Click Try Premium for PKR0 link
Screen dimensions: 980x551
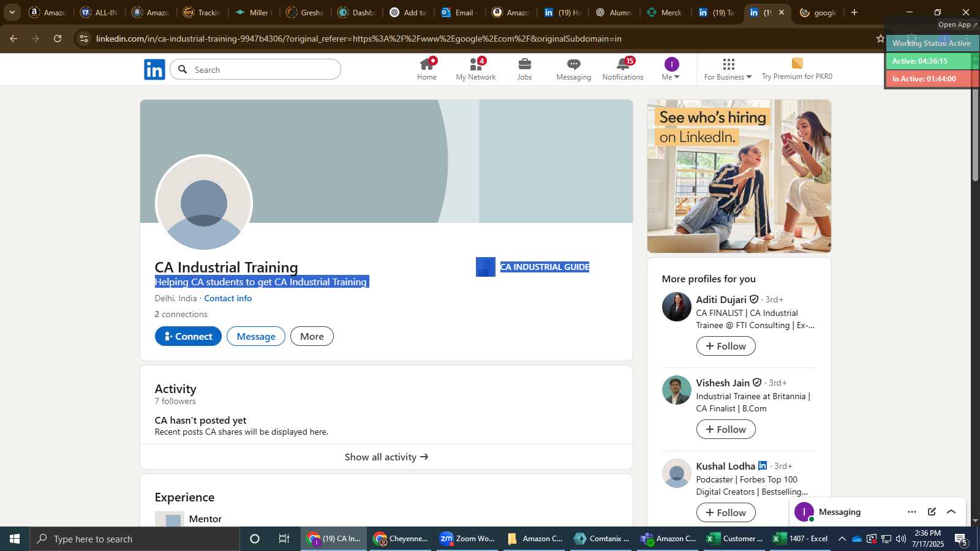coord(797,69)
